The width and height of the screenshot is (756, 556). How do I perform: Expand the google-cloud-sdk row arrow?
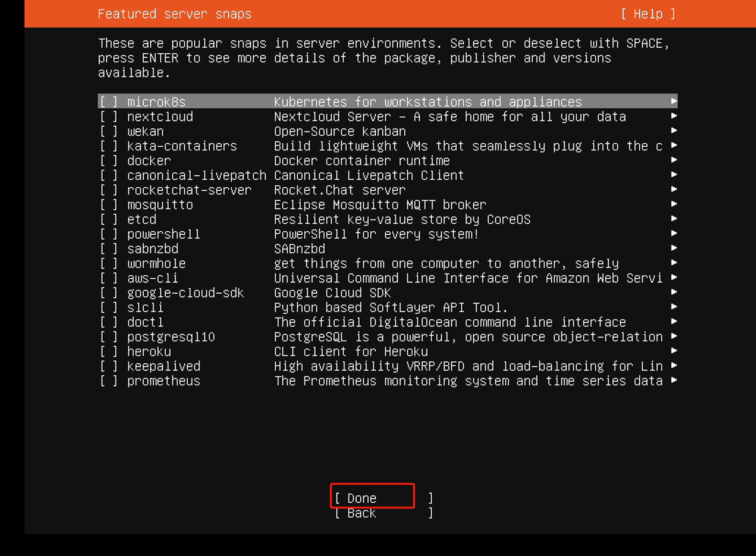pos(673,292)
